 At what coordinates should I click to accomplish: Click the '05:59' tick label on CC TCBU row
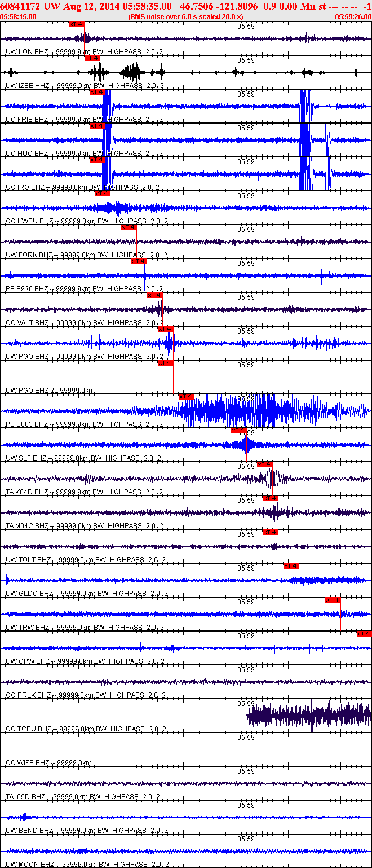pyautogui.click(x=246, y=703)
